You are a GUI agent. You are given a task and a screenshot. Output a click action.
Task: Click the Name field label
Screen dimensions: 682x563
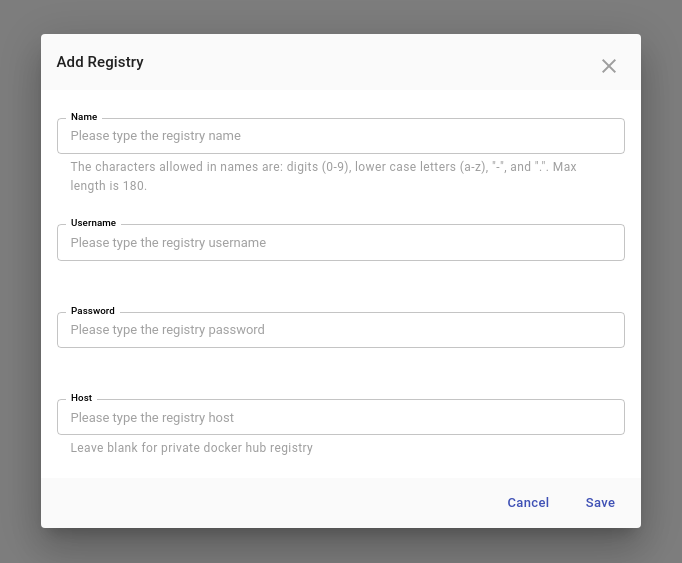tap(84, 117)
